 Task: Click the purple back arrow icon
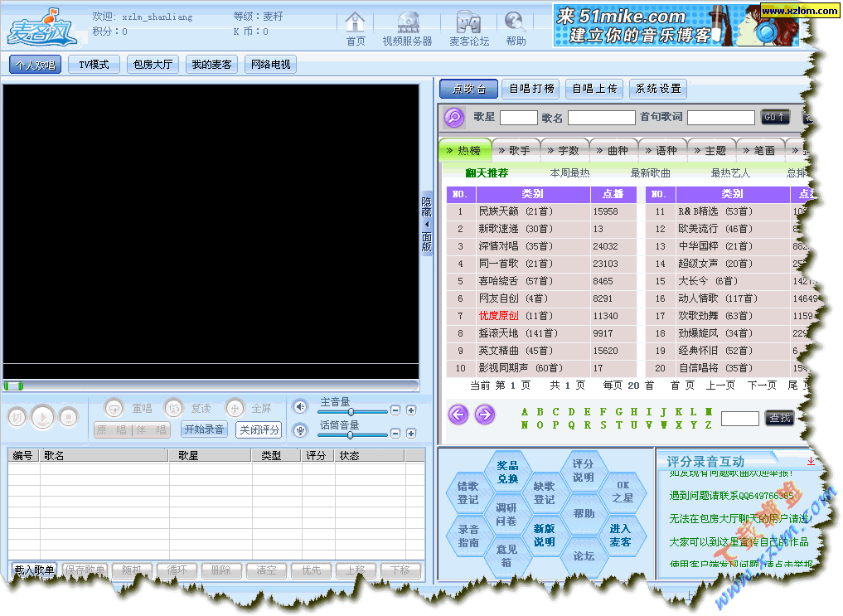pyautogui.click(x=458, y=415)
